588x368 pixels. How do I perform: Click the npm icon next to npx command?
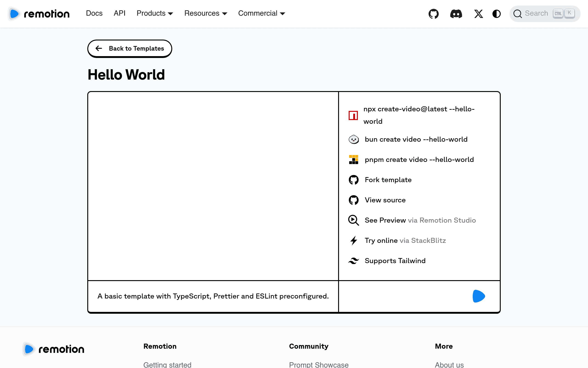pos(353,115)
